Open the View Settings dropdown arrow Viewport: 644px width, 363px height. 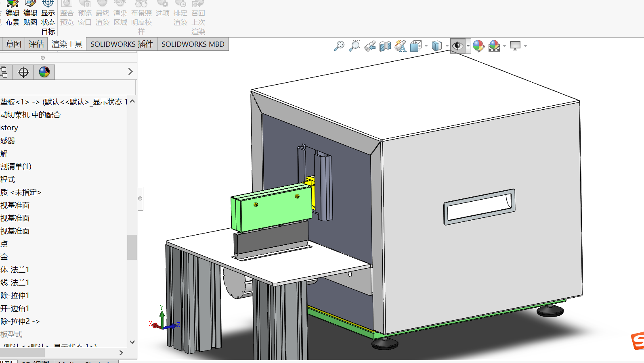525,46
